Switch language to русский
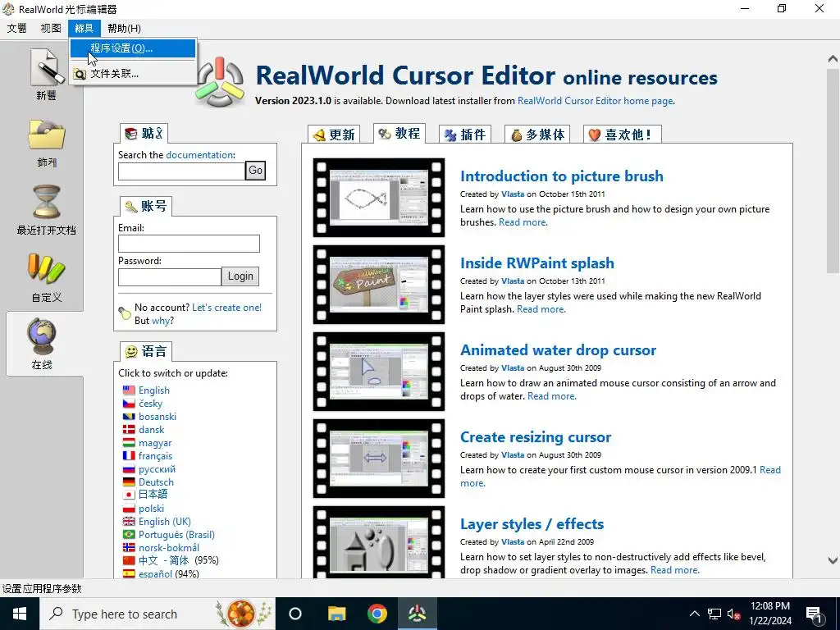The height and width of the screenshot is (630, 840). point(157,469)
